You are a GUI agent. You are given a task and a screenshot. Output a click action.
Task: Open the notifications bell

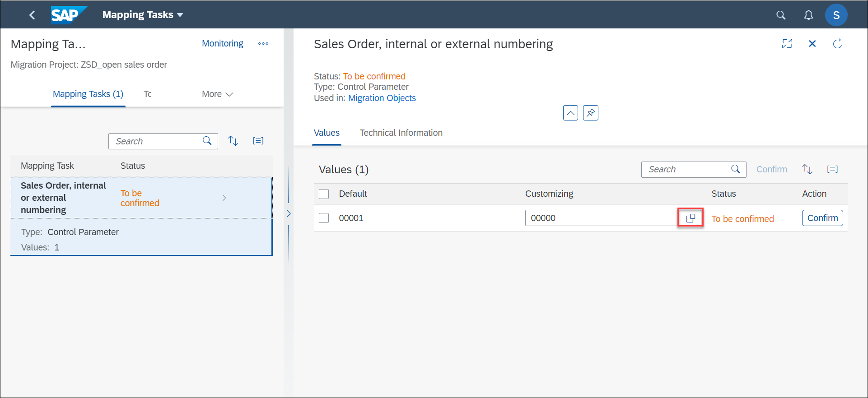(x=808, y=15)
